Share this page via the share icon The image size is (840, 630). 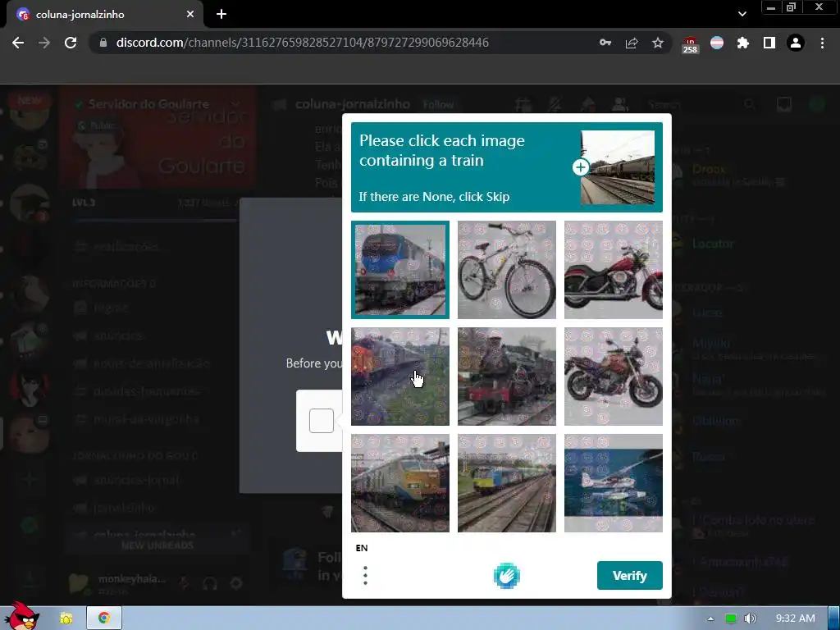click(x=632, y=43)
